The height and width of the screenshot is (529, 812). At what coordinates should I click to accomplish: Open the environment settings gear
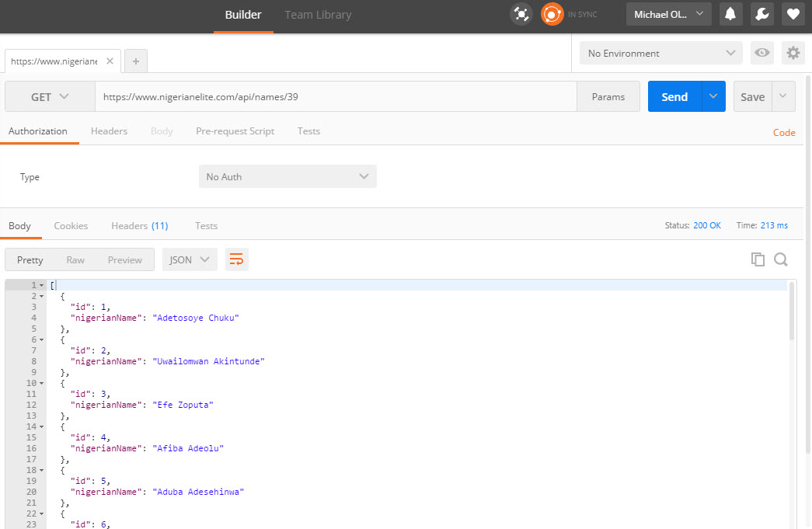793,52
